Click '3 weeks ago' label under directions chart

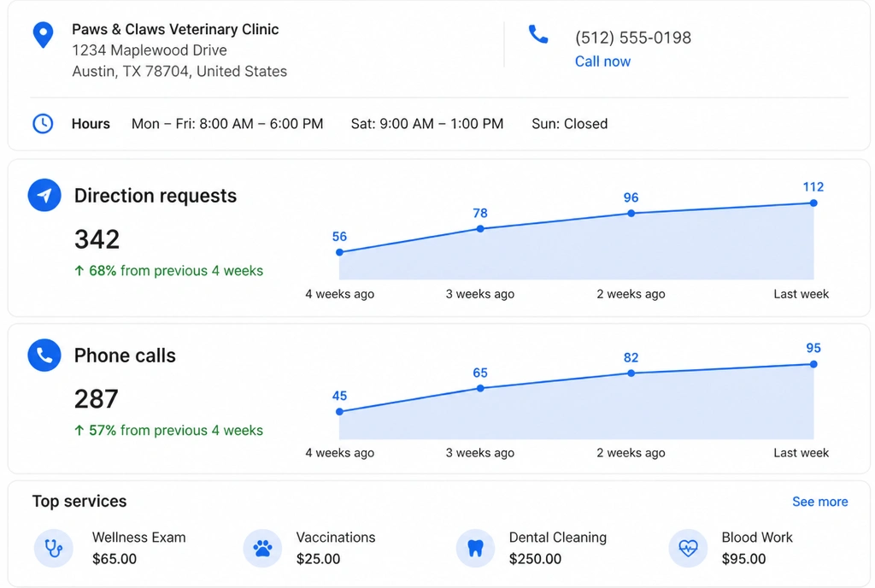[x=480, y=294]
